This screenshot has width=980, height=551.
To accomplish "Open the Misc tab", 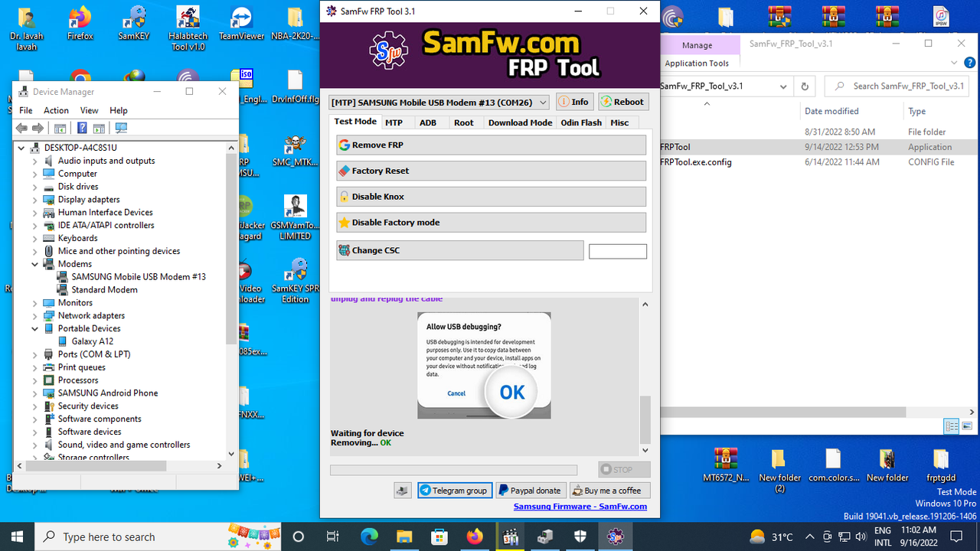I will point(619,122).
